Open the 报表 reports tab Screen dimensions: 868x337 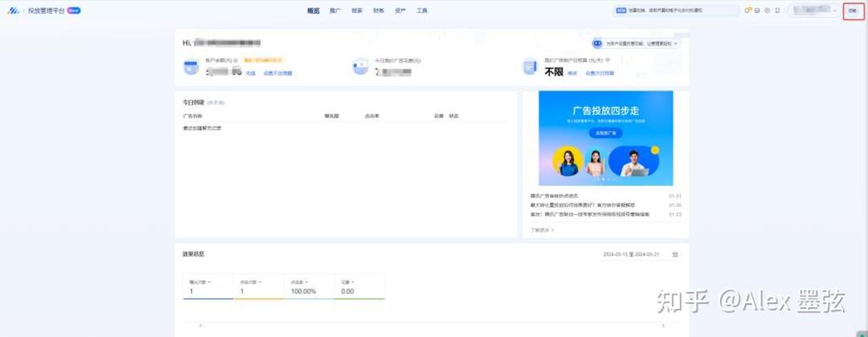click(x=356, y=10)
